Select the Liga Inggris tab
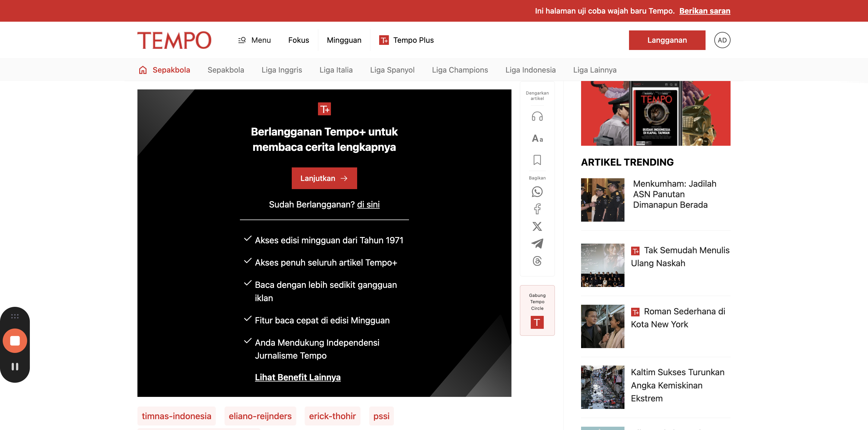This screenshot has width=868, height=430. click(x=282, y=70)
